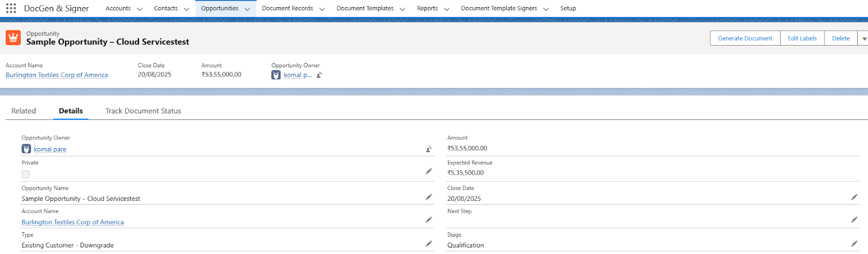Click change owner icon in Details section
Image resolution: width=868 pixels, height=254 pixels.
[x=429, y=149]
